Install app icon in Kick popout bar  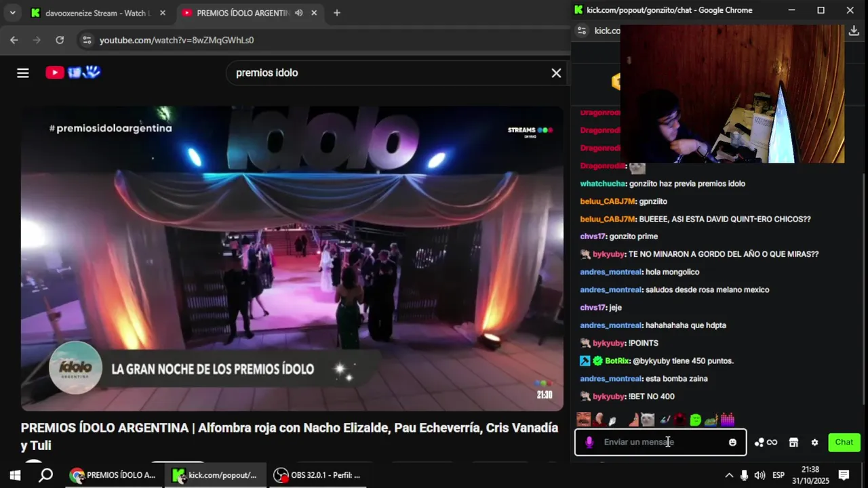point(854,30)
